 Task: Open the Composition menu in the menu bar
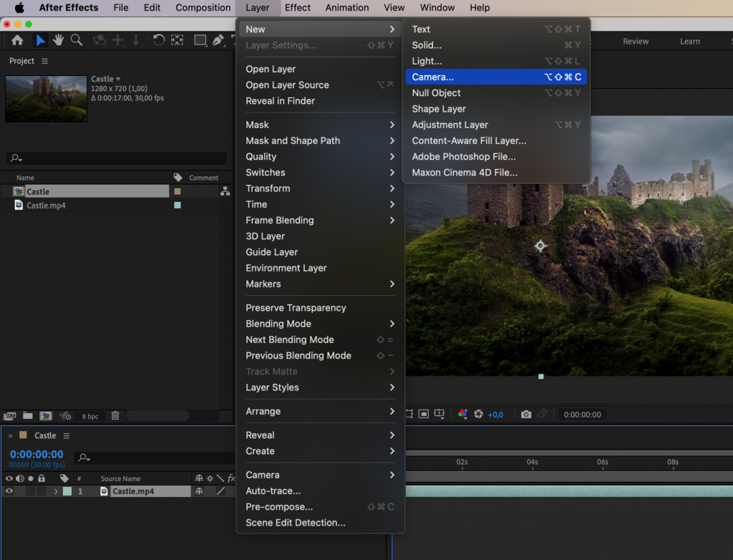coord(203,8)
